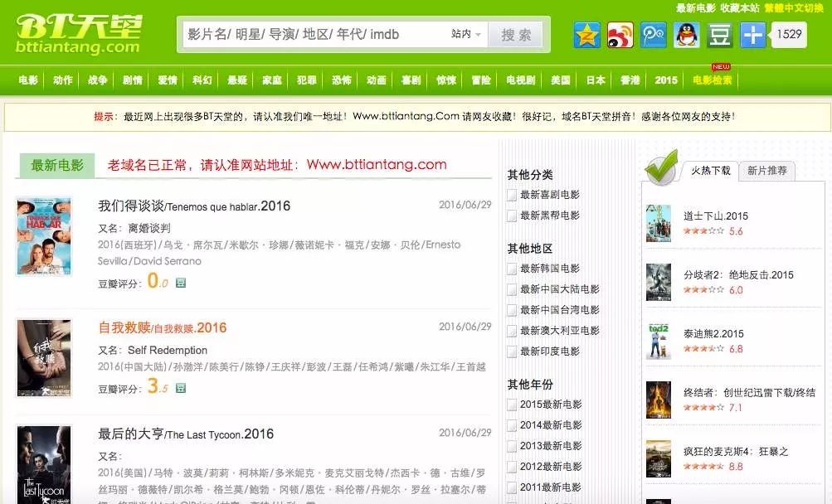Click the Pengyou circle share icon

click(652, 35)
